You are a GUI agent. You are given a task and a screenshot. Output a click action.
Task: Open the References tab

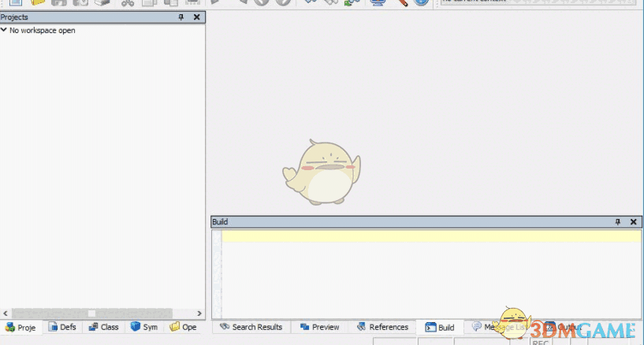(383, 327)
